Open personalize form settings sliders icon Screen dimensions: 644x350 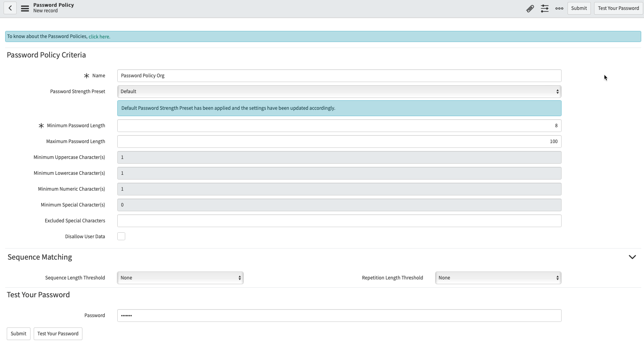click(545, 8)
